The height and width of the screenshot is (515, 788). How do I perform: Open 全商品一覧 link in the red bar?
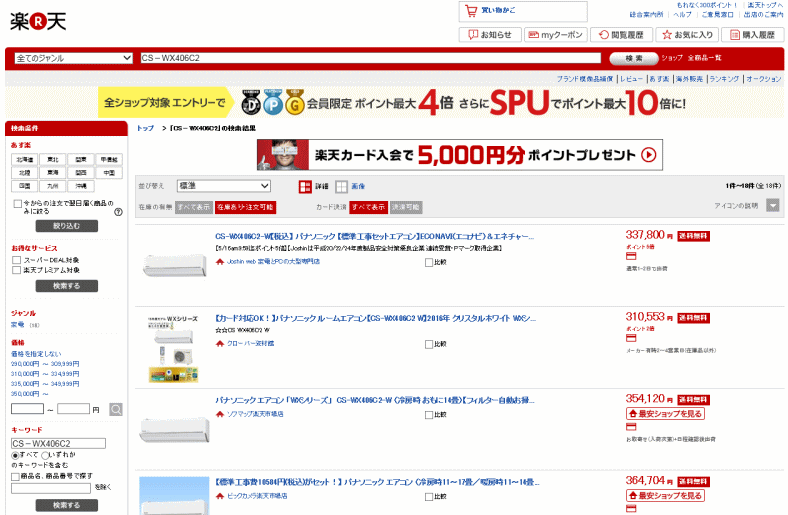pyautogui.click(x=705, y=58)
